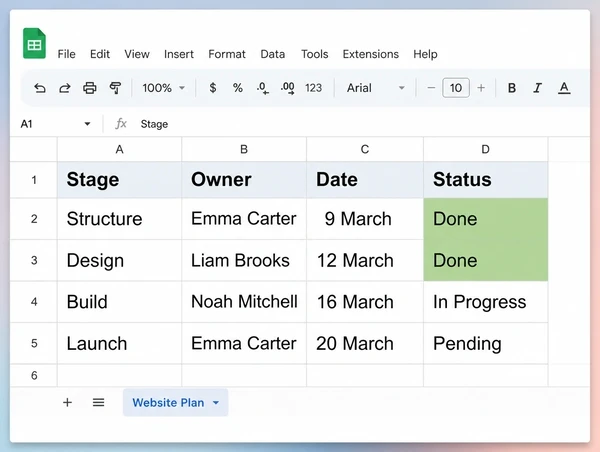Click the Google Sheets logo icon
Image resolution: width=600 pixels, height=452 pixels.
(34, 43)
